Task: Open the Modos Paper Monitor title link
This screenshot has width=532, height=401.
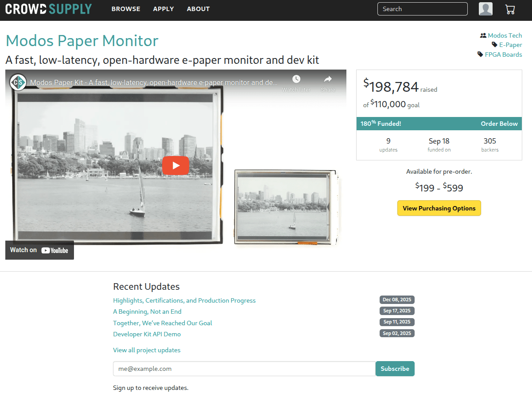Action: [82, 41]
